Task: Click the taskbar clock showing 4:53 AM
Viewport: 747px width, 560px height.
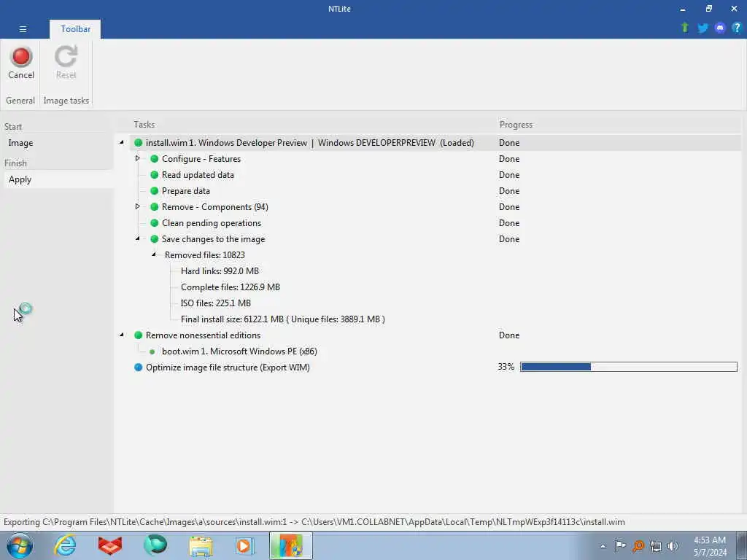Action: click(x=709, y=546)
